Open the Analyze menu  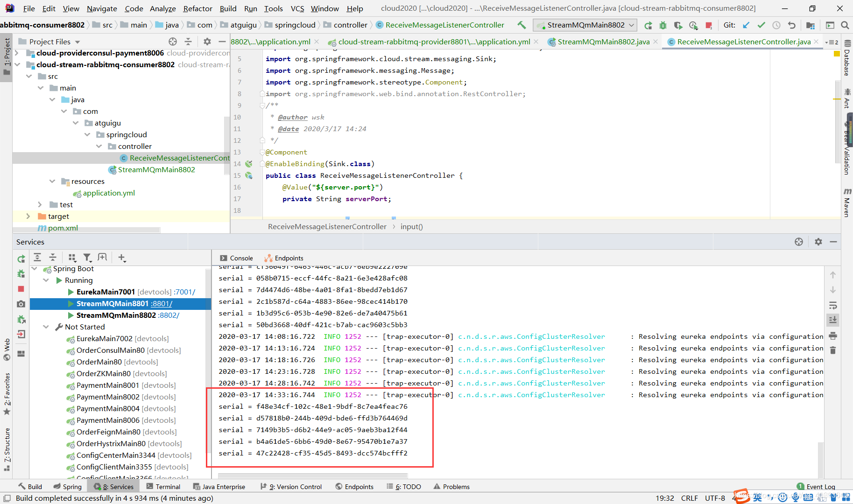click(x=162, y=8)
